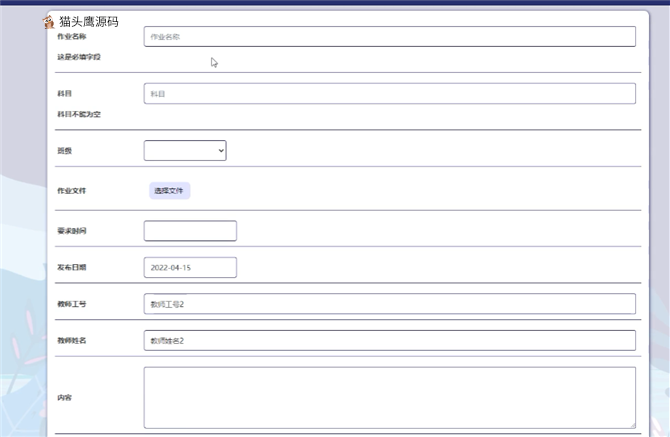Click the 要求时间 label
Screen dimensions: 670x437
point(72,231)
